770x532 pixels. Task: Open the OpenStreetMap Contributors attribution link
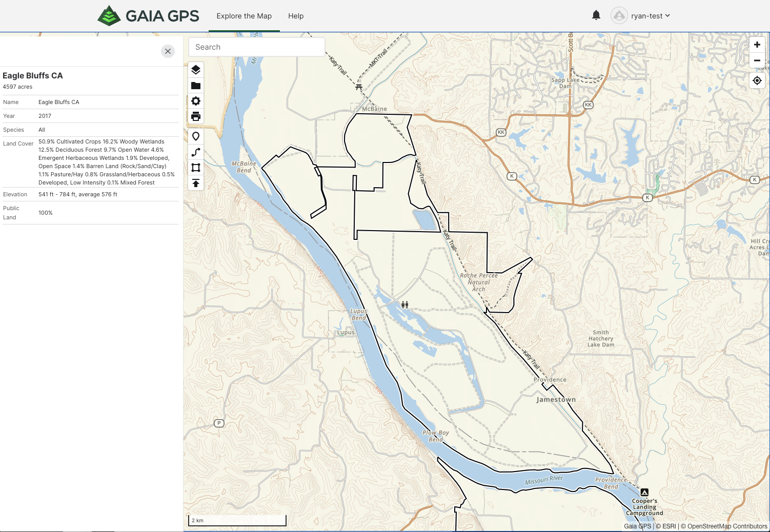[727, 526]
